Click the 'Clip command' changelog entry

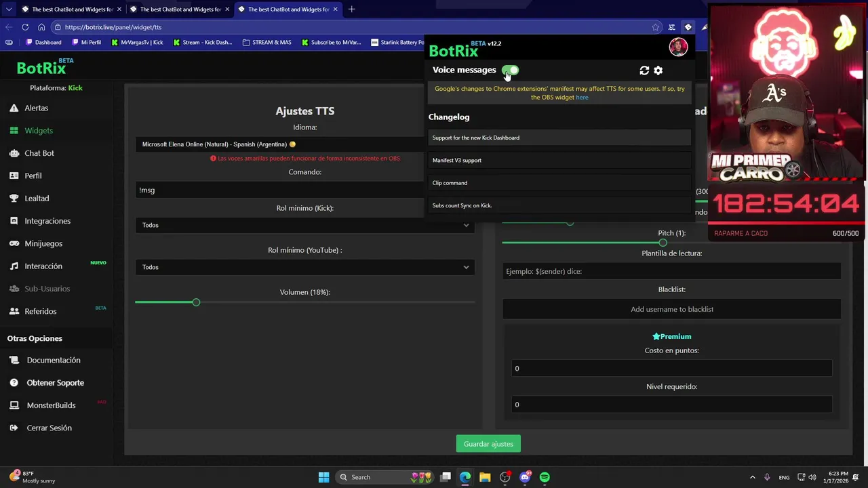(x=559, y=183)
